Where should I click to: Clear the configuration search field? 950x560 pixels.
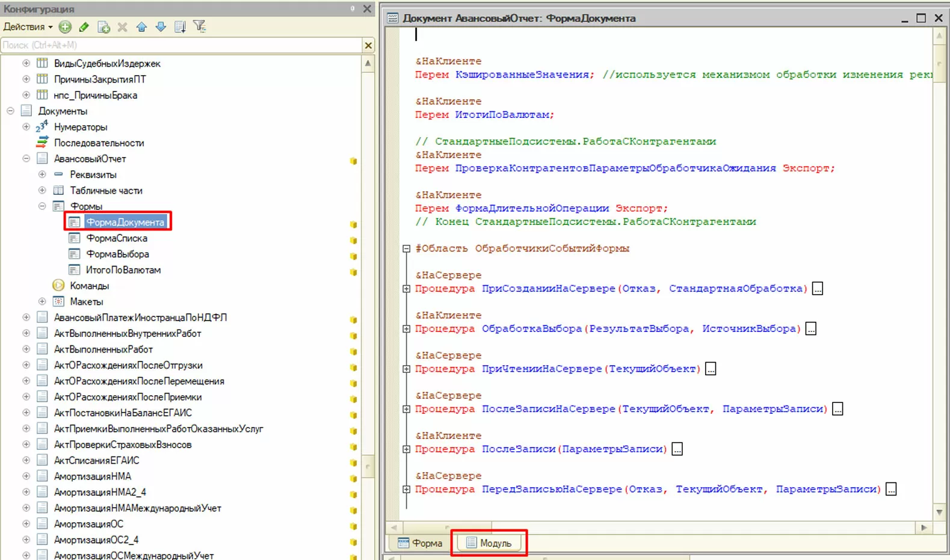[x=368, y=45]
